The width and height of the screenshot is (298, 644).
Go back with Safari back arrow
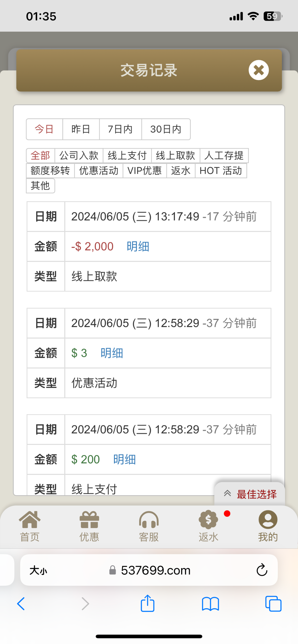coord(21,604)
